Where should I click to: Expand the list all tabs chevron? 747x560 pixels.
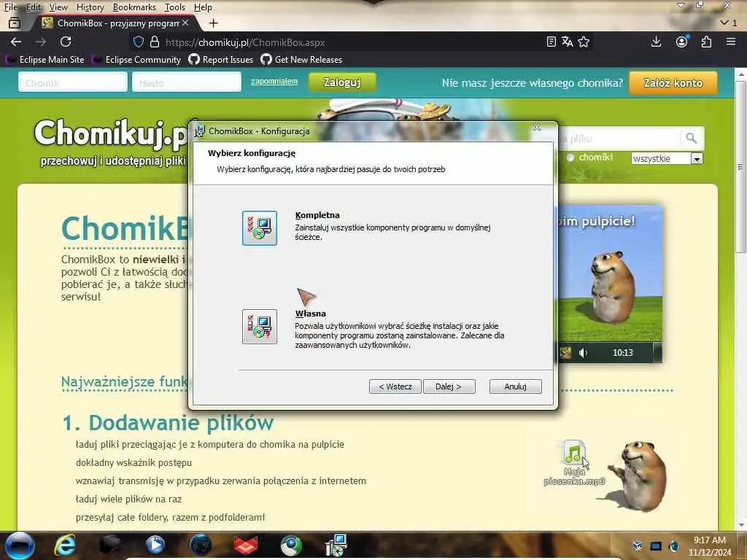point(724,23)
